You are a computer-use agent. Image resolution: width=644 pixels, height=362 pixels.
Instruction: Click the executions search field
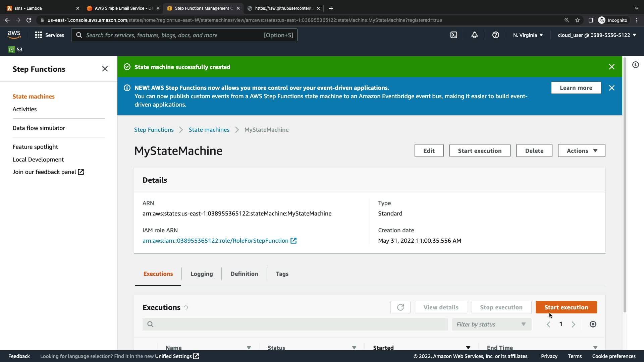[295, 324]
